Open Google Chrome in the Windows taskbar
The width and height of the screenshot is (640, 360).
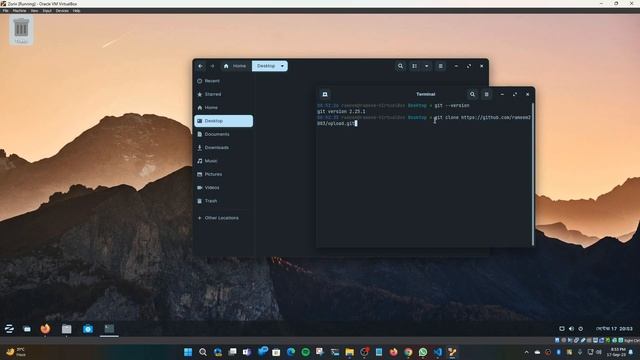click(x=408, y=352)
